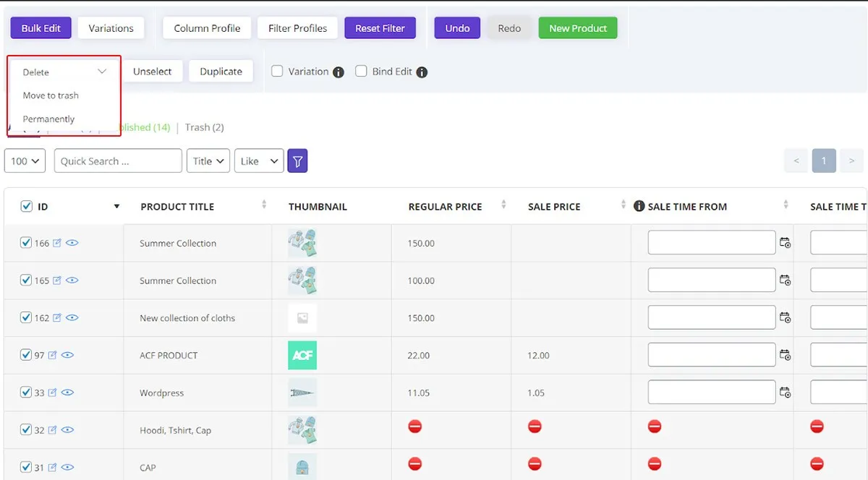Image resolution: width=868 pixels, height=480 pixels.
Task: Click the New Product button
Action: pyautogui.click(x=577, y=28)
